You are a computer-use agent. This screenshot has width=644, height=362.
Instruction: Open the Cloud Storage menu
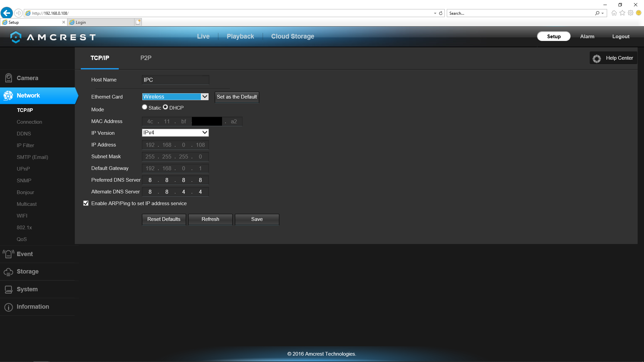tap(293, 37)
